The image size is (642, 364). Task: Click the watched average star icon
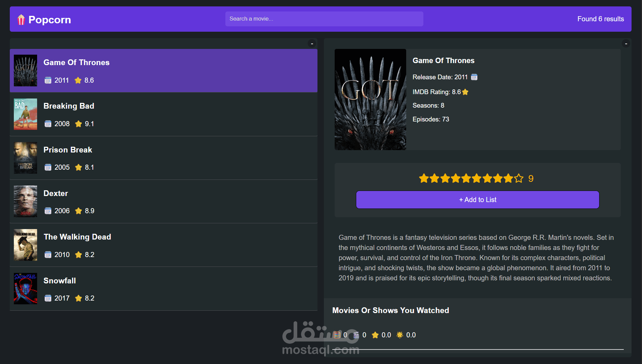coord(375,335)
